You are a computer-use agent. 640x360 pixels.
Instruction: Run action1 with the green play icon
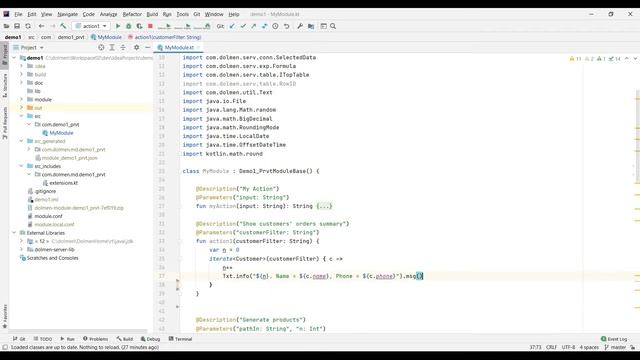click(x=118, y=26)
